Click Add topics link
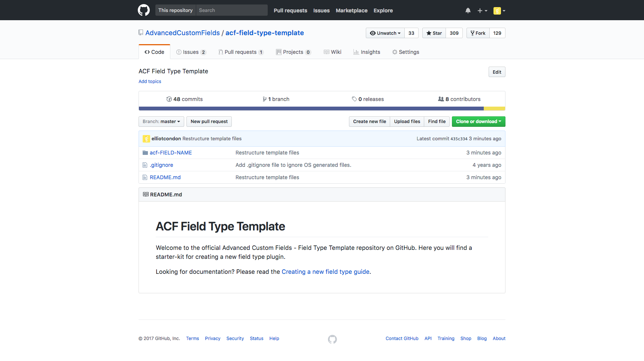The image size is (644, 361). 150,82
